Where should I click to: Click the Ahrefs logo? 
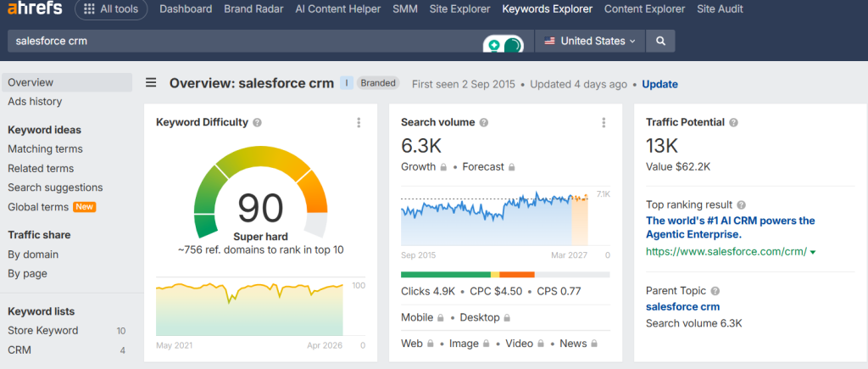pos(34,9)
